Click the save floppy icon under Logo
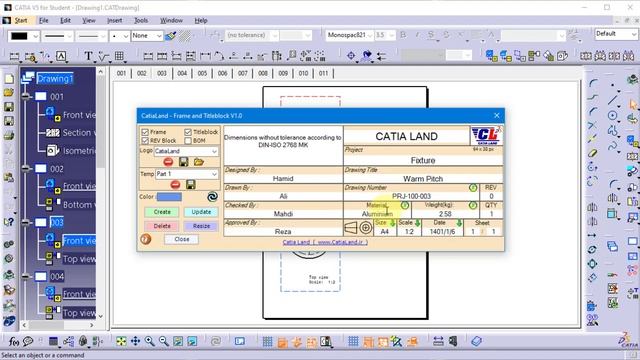The height and width of the screenshot is (360, 640). 184,162
